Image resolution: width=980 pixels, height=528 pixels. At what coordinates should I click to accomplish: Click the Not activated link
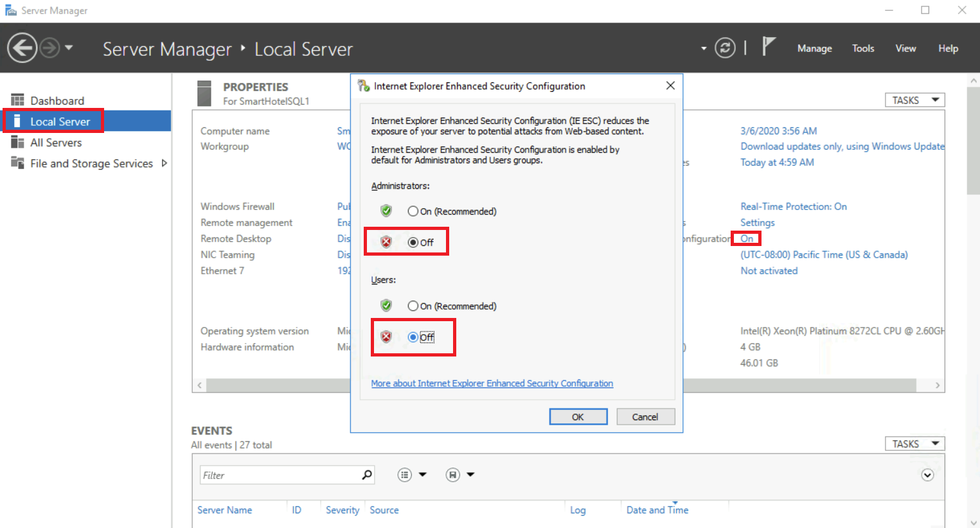769,271
